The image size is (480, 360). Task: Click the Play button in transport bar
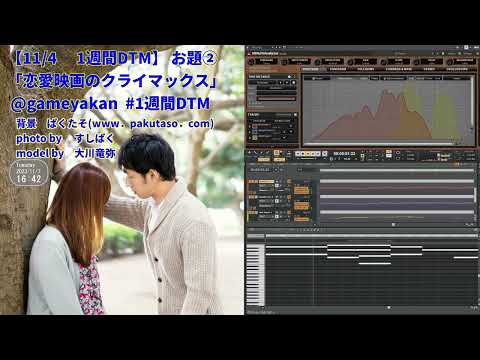click(308, 154)
